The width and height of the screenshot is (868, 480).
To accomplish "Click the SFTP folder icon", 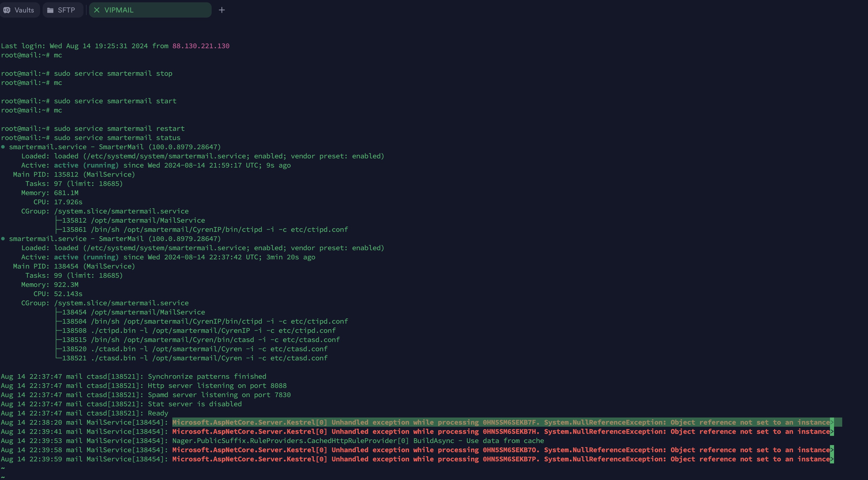I will (x=50, y=10).
